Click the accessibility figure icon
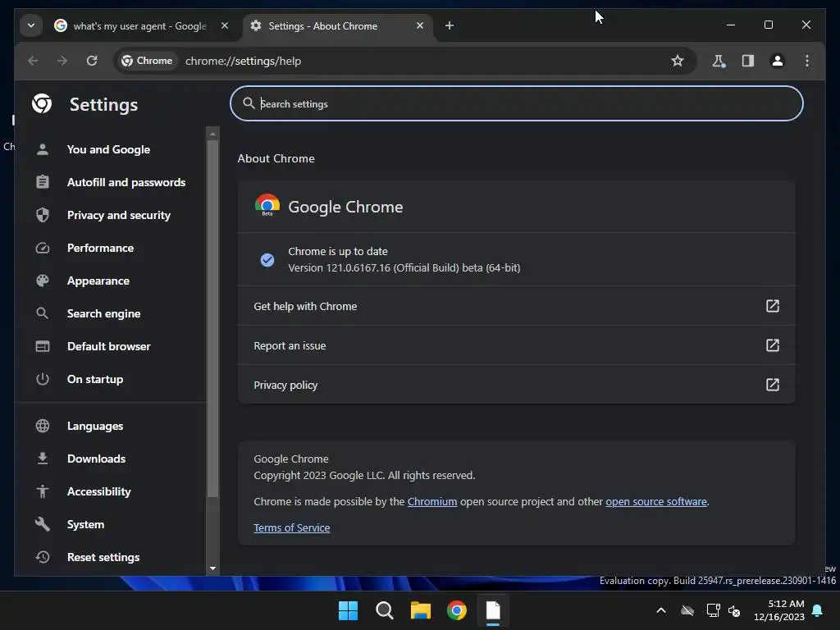840x630 pixels. coord(43,491)
